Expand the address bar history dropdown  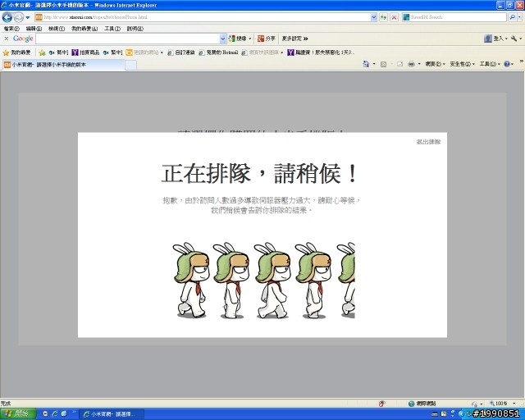[374, 17]
